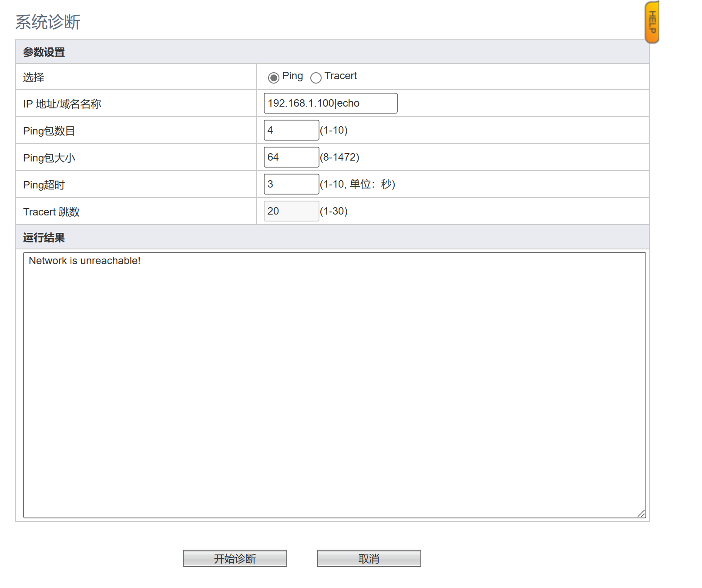The image size is (702, 588).
Task: Click the Tracert hops field showing 20
Action: (x=291, y=211)
